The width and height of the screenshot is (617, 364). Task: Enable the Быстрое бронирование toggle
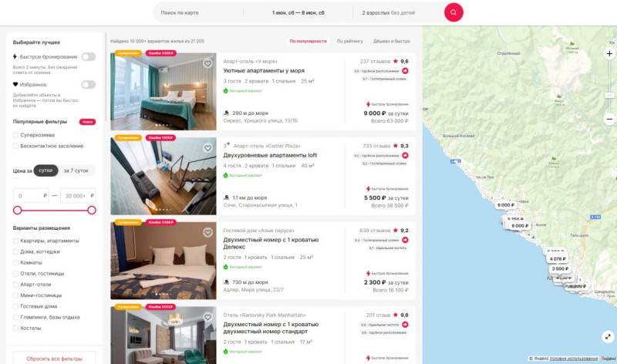89,56
